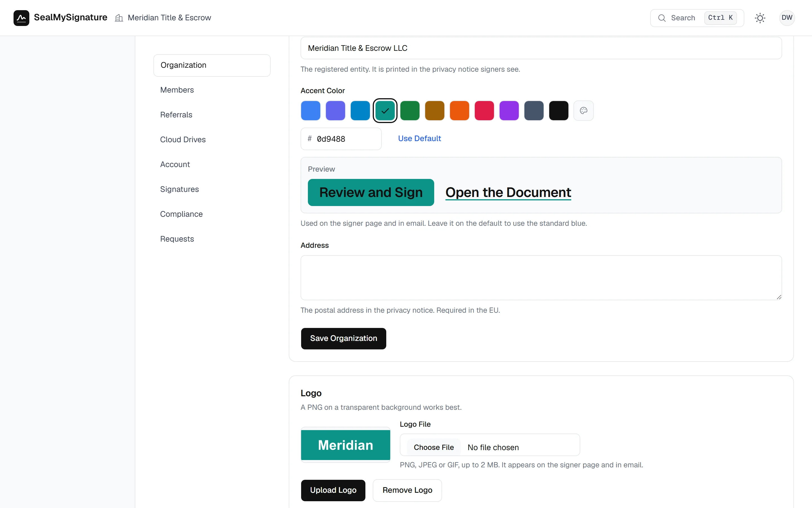Click the Ctrl K shortcut badge

[720, 18]
